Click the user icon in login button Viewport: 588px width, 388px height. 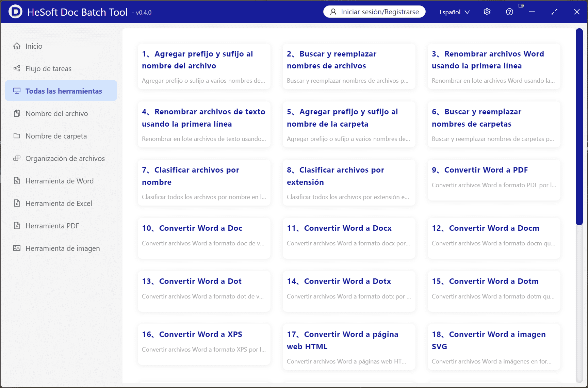333,12
